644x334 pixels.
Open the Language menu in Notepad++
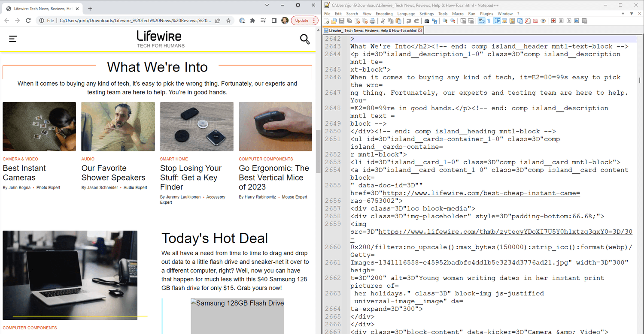(x=406, y=14)
